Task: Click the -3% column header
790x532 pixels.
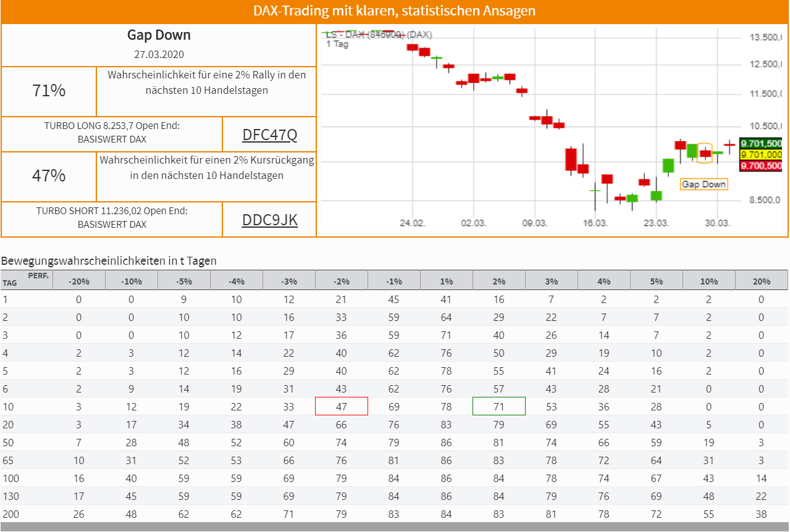Action: (289, 281)
